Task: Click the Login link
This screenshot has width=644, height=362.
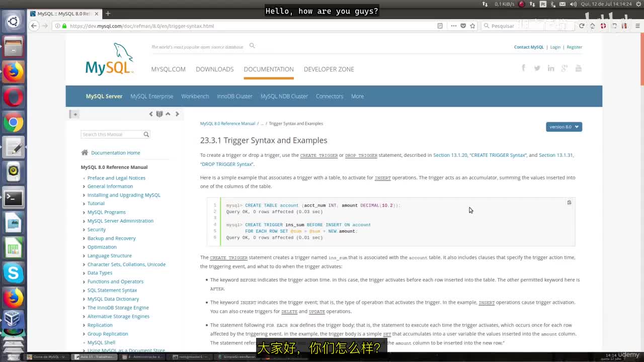Action: point(555,47)
